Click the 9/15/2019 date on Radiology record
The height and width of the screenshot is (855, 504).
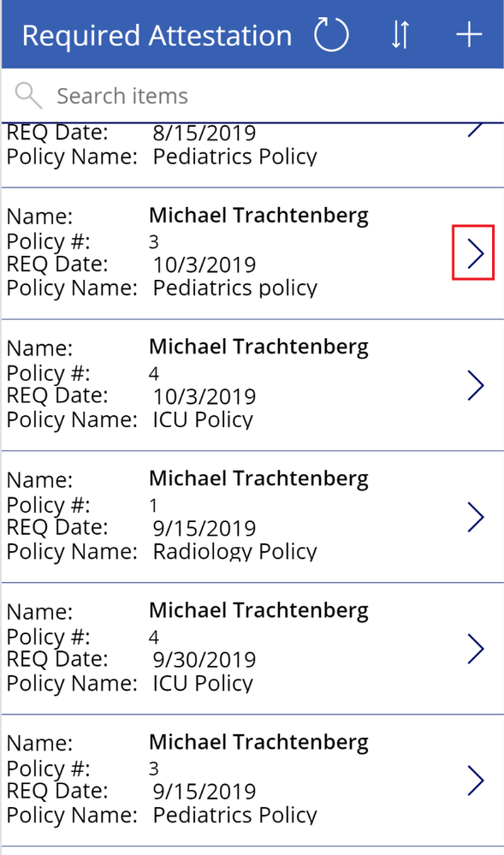(204, 528)
